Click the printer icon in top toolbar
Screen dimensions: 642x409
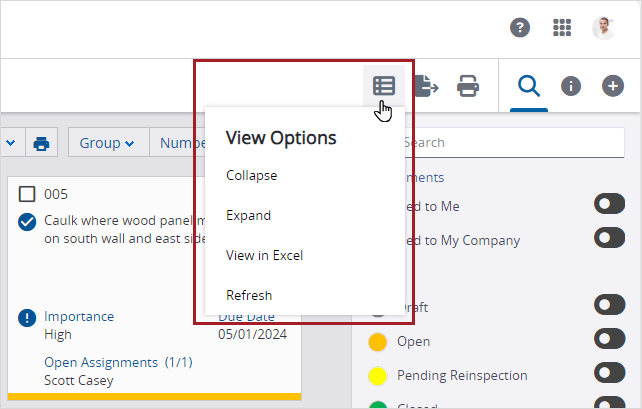tap(468, 86)
